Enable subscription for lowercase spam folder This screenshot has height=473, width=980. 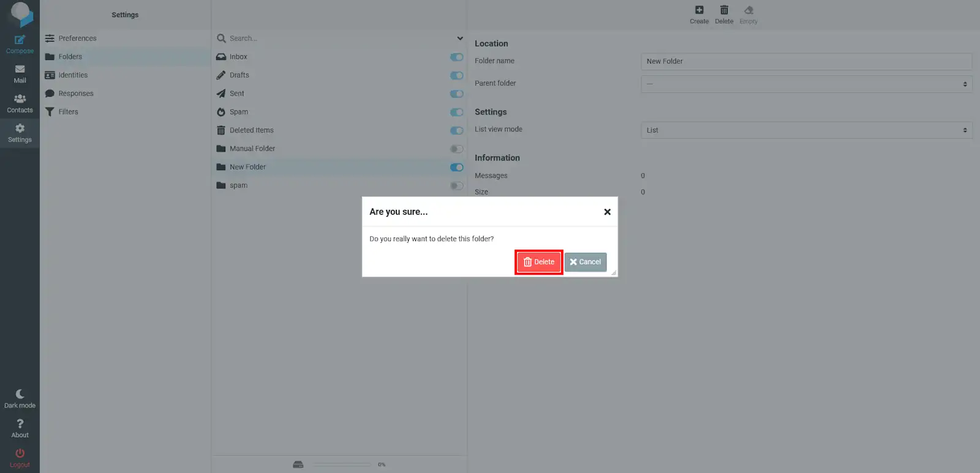click(x=456, y=185)
